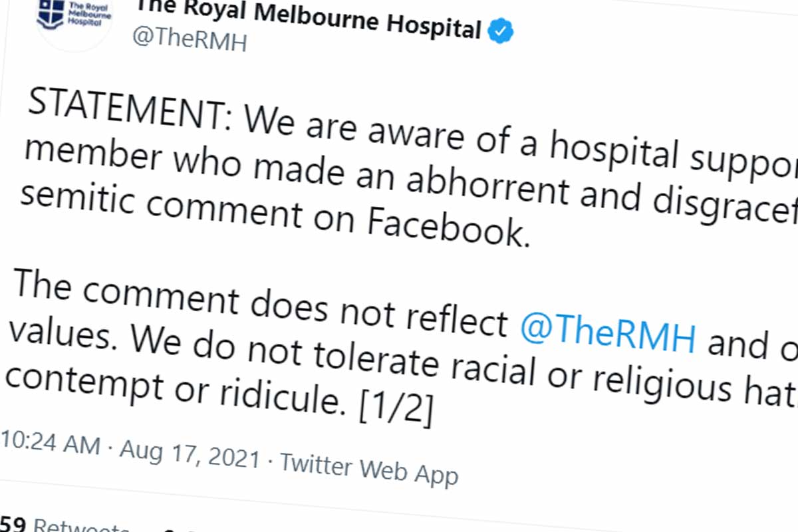Open The Royal Melbourne Hospital profile name
The image size is (798, 532).
tap(308, 21)
